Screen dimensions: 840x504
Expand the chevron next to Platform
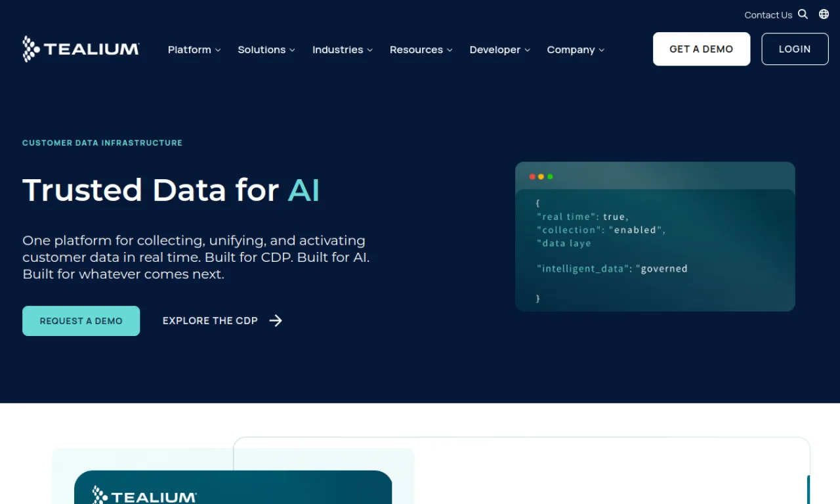218,50
